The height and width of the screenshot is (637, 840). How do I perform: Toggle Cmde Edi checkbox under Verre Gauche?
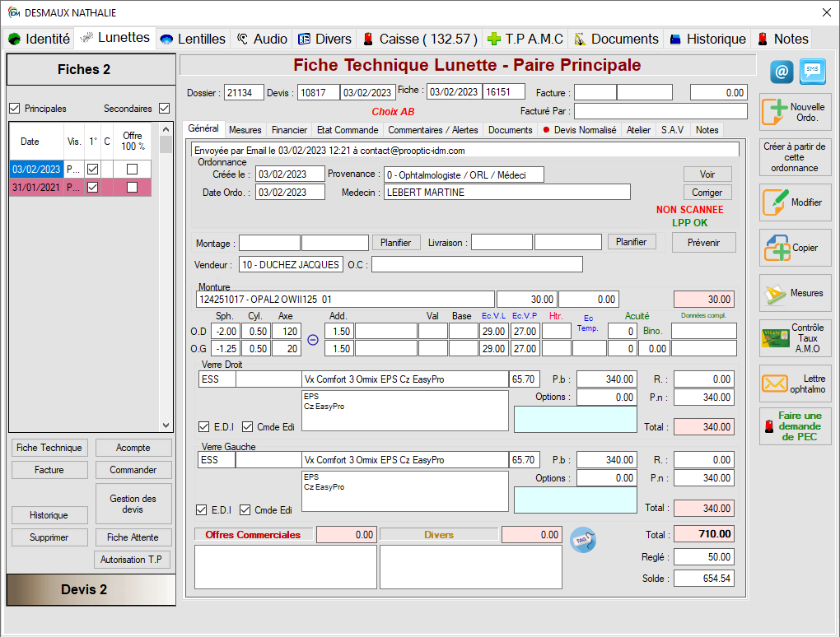coord(245,509)
